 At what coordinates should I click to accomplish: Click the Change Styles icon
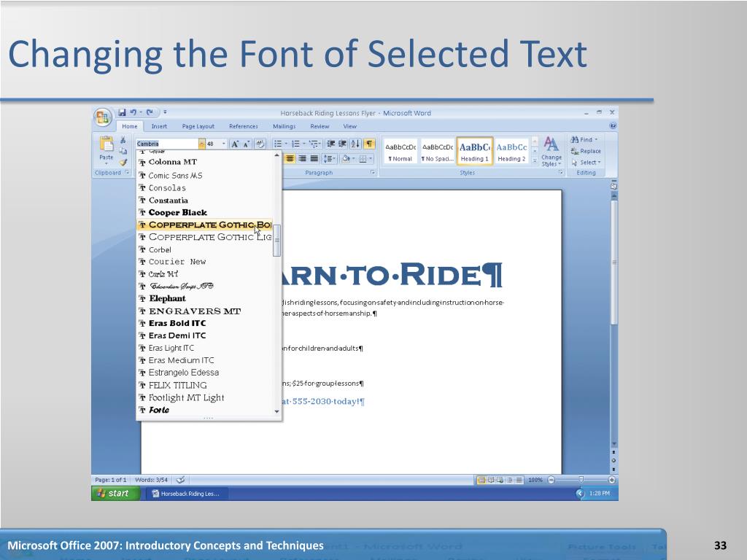pyautogui.click(x=551, y=145)
